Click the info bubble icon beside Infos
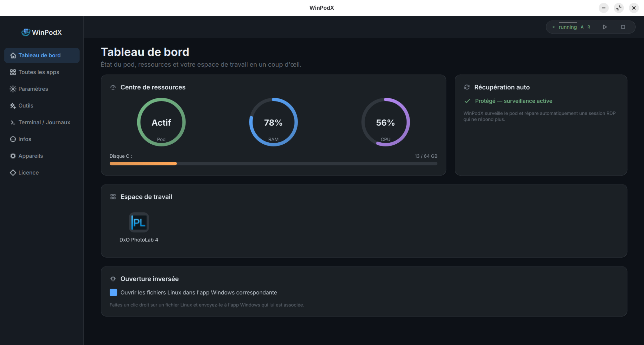The height and width of the screenshot is (345, 644). point(13,139)
